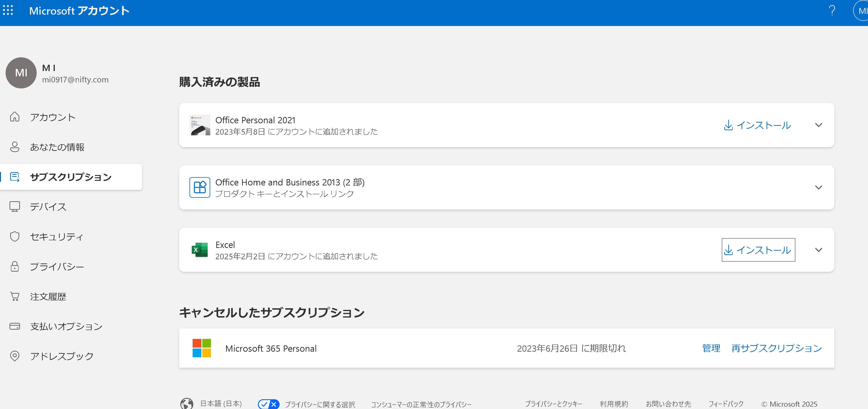This screenshot has width=868, height=409.
Task: Click the large MI profile picture
Action: coord(21,73)
